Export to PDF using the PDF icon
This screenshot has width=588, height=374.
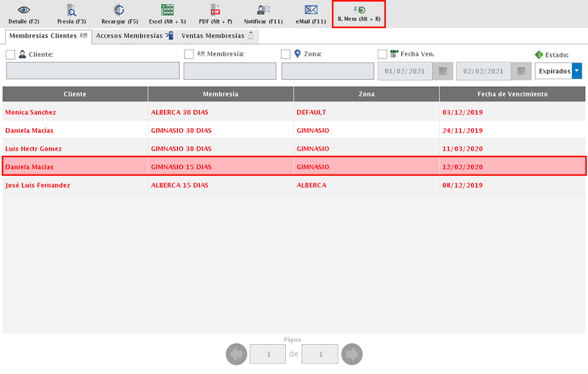click(215, 10)
